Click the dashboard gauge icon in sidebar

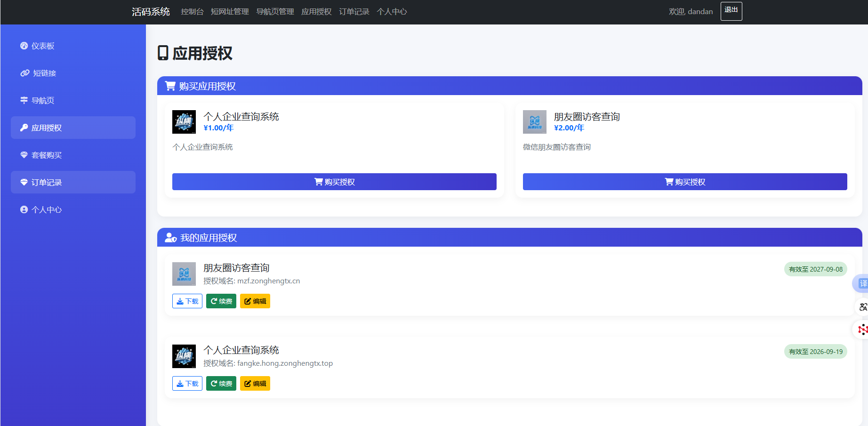24,46
